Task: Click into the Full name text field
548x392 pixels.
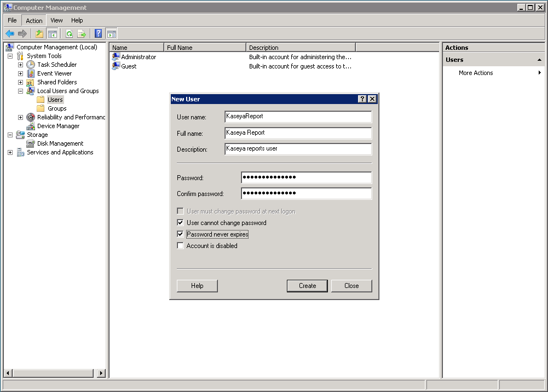Action: (298, 133)
